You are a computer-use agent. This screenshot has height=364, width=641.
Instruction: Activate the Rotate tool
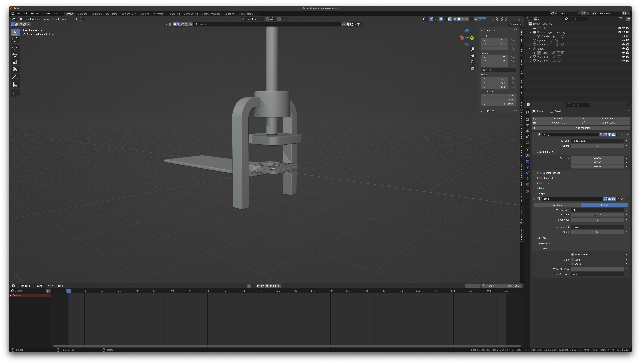[x=15, y=55]
